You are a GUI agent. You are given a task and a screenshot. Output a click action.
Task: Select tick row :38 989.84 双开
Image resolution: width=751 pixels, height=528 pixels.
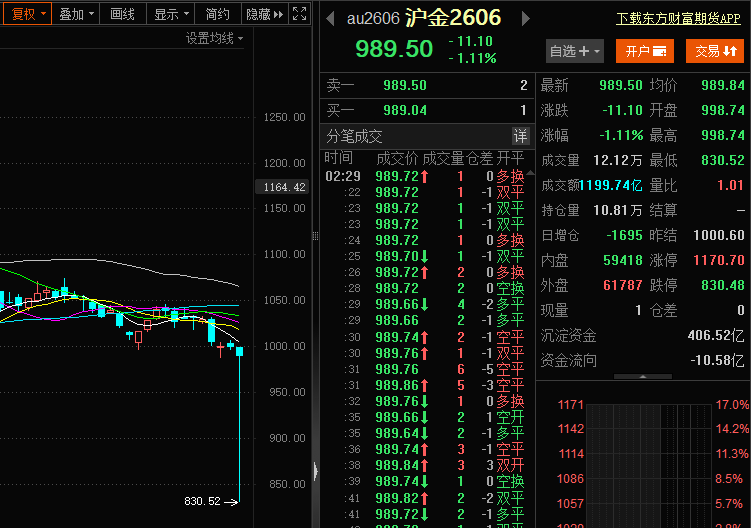[424, 465]
